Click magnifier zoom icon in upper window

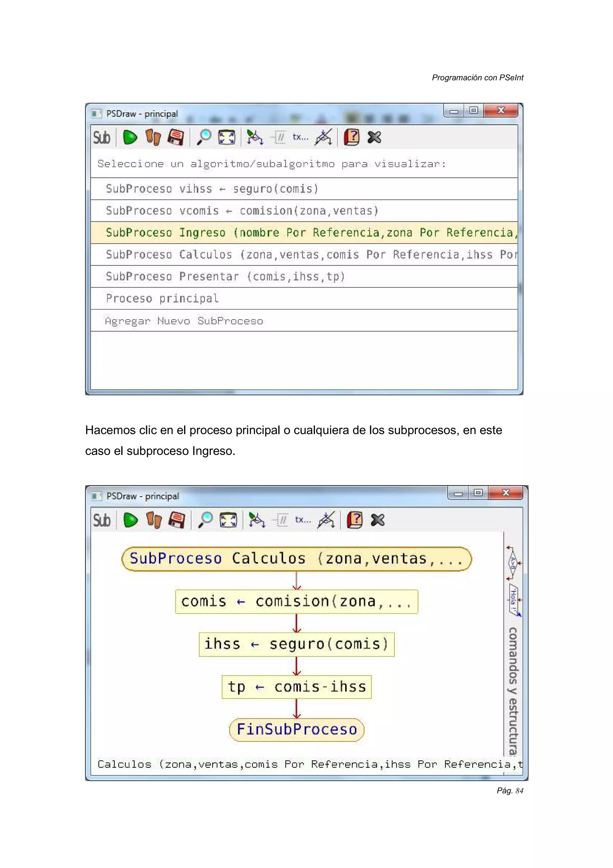click(x=204, y=137)
